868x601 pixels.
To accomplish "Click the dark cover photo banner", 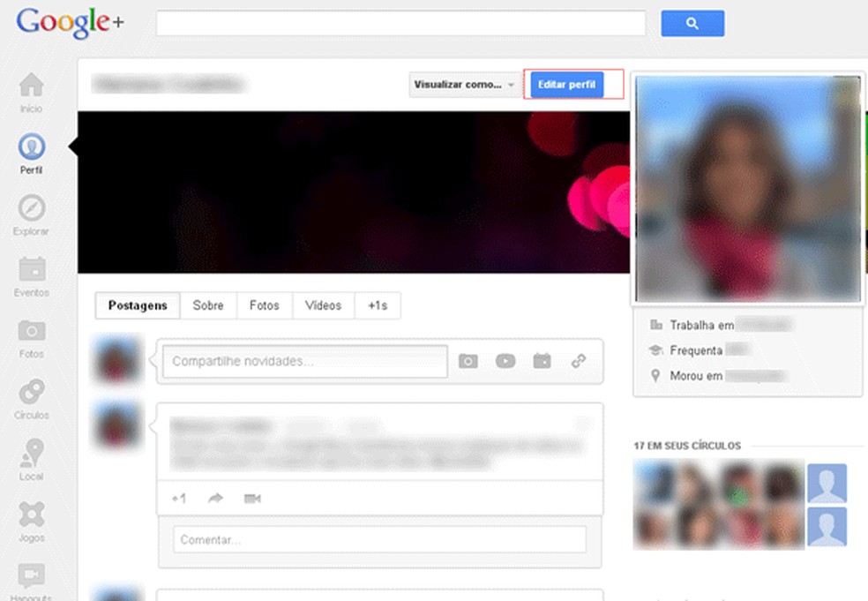I will pos(353,192).
